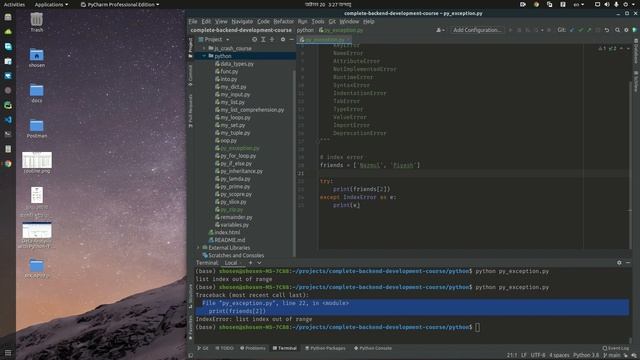This screenshot has width=640, height=360.
Task: Click Add Configuration button
Action: (x=477, y=30)
